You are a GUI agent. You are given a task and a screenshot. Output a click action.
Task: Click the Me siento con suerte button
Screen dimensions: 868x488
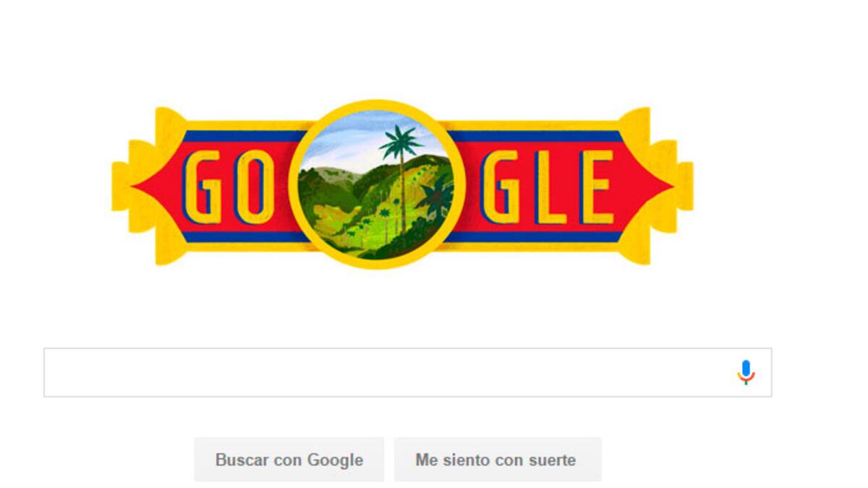tap(498, 460)
